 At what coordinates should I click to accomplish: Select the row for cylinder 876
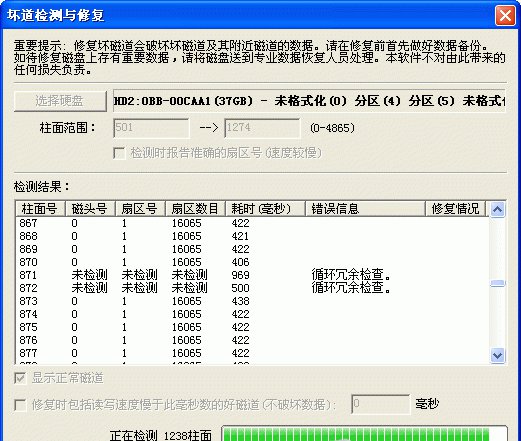pos(252,340)
